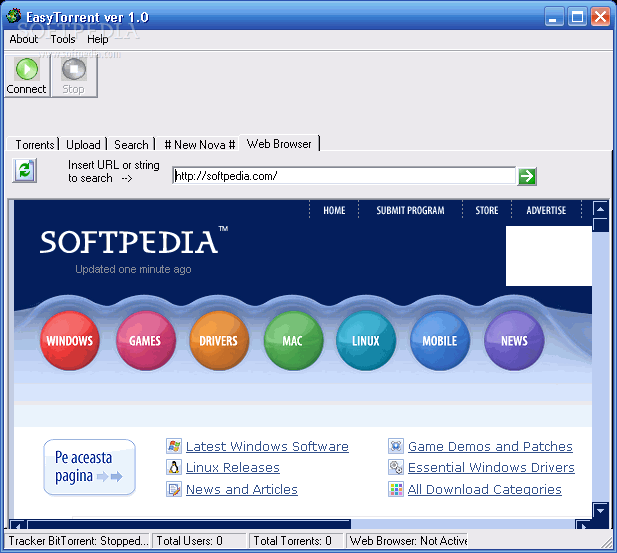The image size is (617, 553).
Task: Click the Web Browser: Not Active status
Action: point(408,541)
